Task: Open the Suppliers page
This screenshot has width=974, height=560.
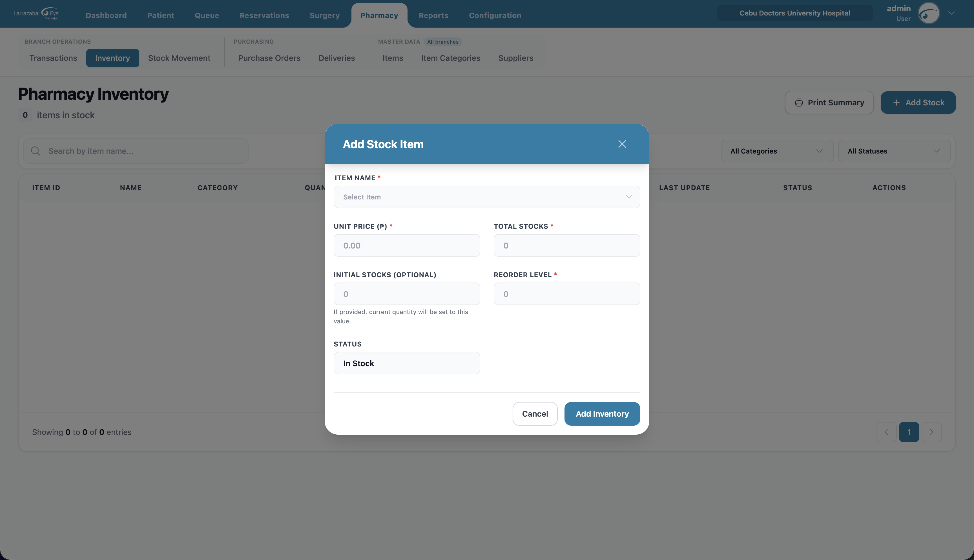Action: pos(516,58)
